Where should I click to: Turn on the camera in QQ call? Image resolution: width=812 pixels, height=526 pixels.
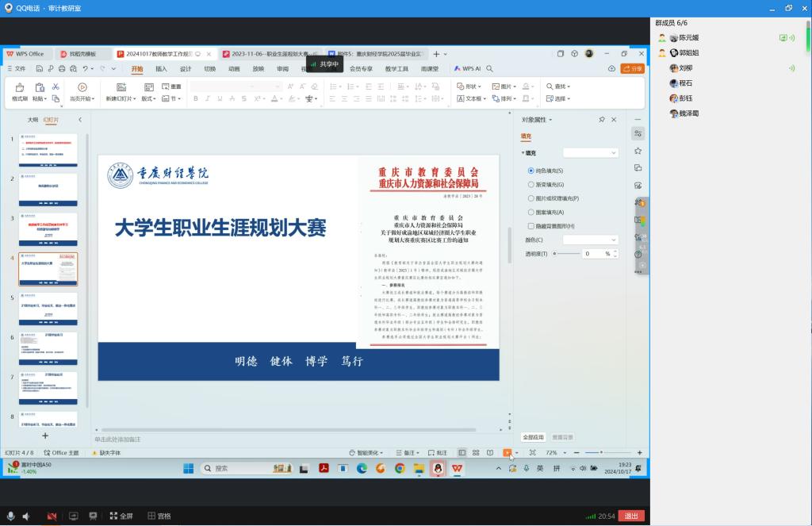coord(52,516)
